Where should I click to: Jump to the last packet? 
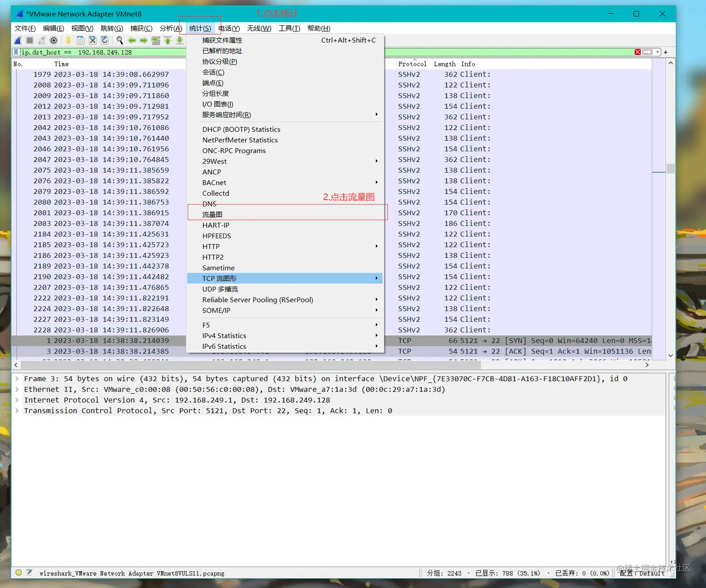180,41
